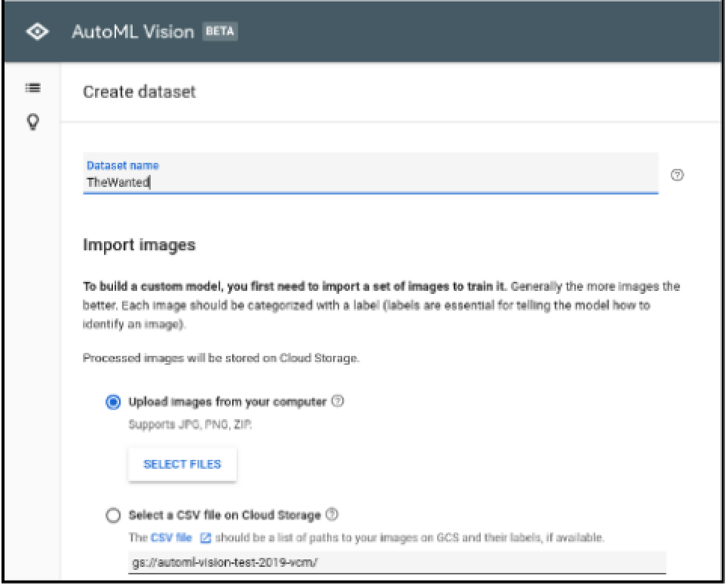Open the lightbulb models icon in sidebar
728x588 pixels.
[33, 122]
